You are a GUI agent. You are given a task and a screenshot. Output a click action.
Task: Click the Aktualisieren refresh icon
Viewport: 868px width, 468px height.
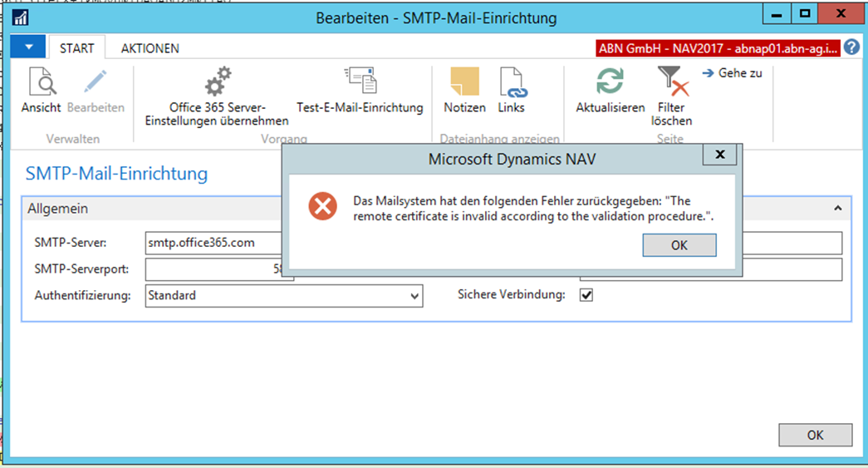(x=610, y=81)
